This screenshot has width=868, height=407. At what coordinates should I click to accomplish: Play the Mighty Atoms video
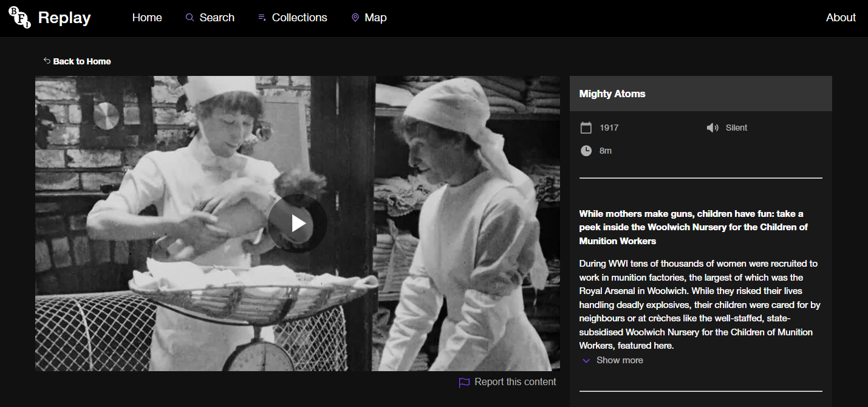(x=298, y=224)
